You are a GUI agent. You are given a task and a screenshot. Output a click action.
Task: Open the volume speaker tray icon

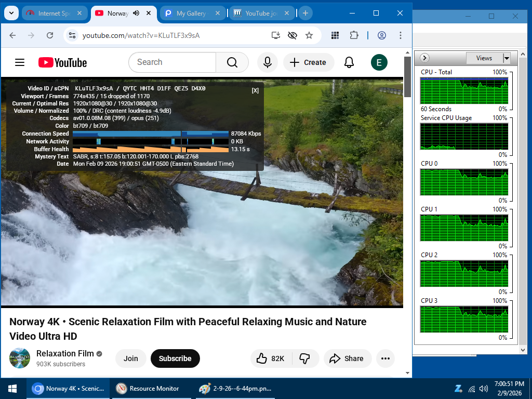pos(484,389)
